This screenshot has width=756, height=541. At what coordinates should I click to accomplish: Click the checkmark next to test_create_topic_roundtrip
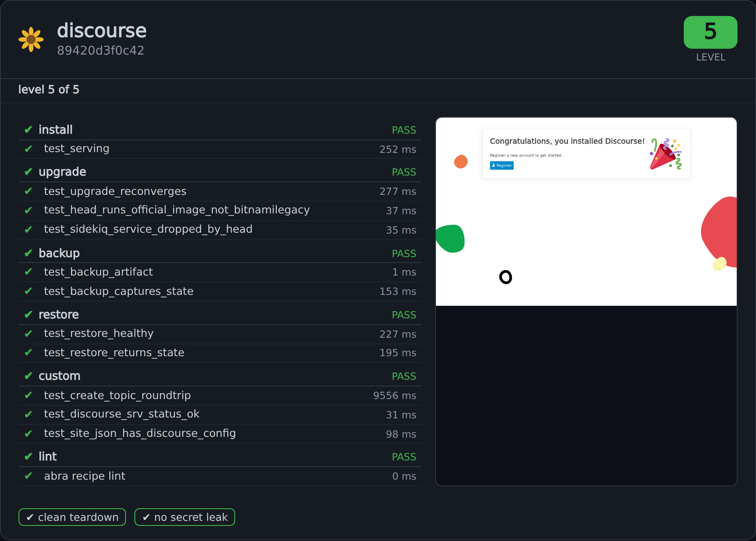pyautogui.click(x=29, y=395)
